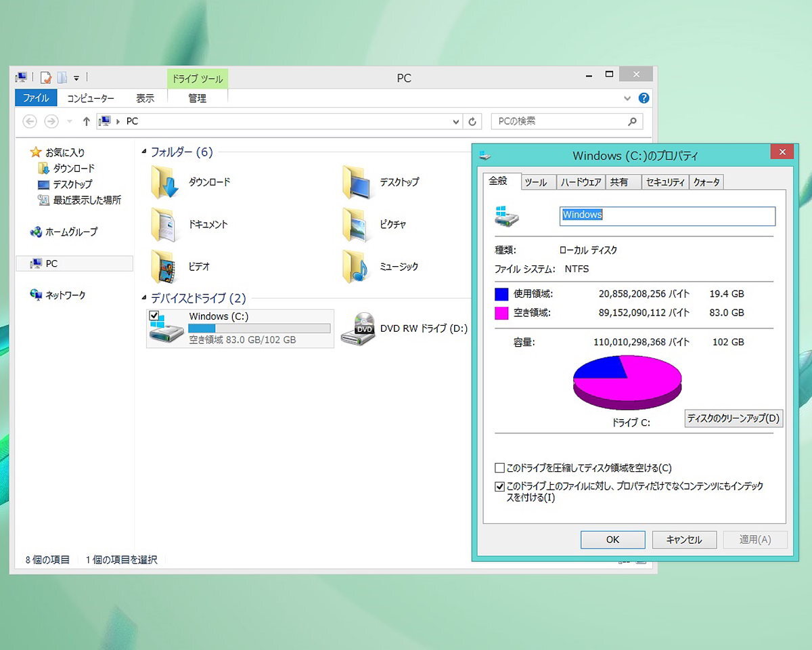Click the drive icon beside the name field

click(507, 216)
